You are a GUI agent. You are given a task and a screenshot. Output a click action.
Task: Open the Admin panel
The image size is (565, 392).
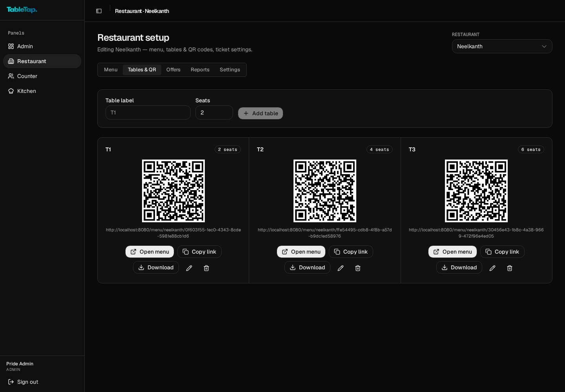click(x=42, y=46)
